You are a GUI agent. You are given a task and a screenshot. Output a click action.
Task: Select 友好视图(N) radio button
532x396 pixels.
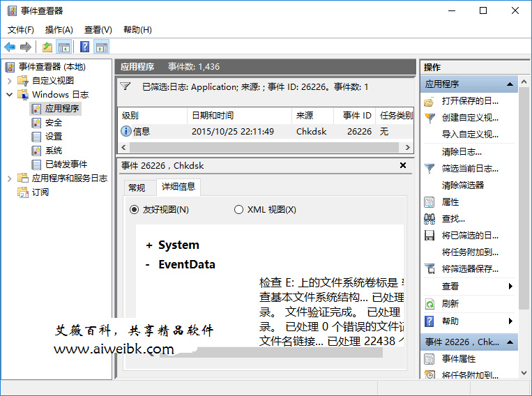pos(135,210)
